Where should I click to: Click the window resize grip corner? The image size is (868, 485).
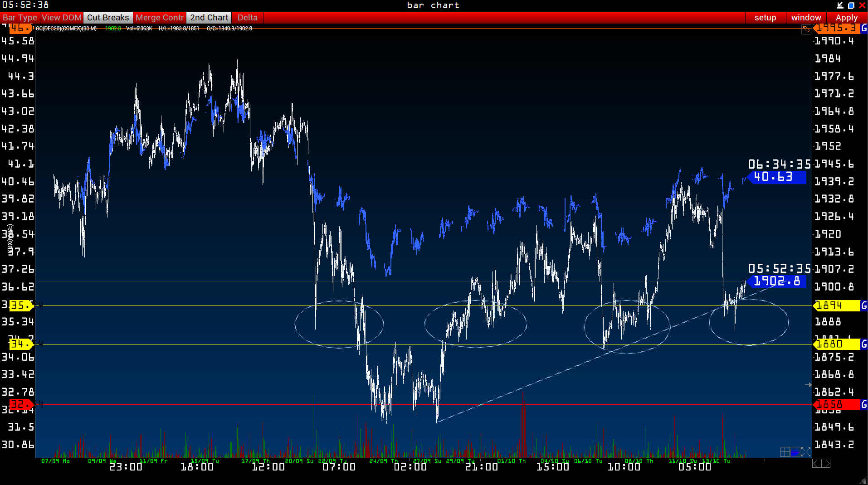pos(863,480)
